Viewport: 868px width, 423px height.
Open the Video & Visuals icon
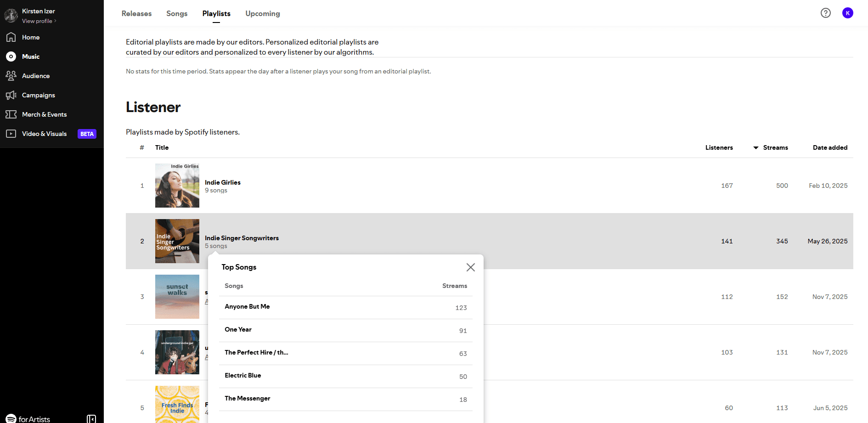(x=11, y=134)
